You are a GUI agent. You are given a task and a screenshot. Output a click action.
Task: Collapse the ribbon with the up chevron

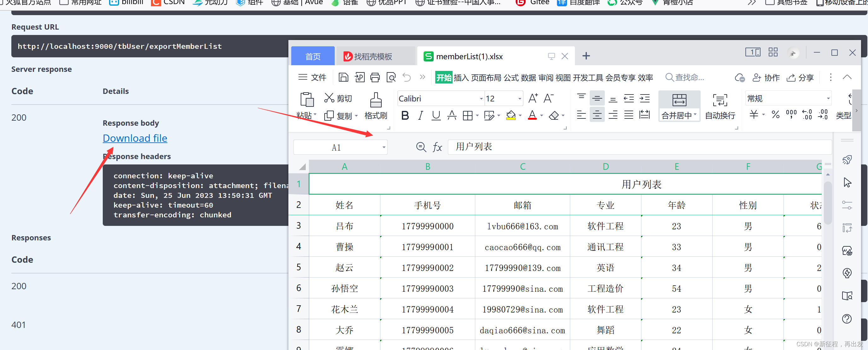pyautogui.click(x=847, y=77)
